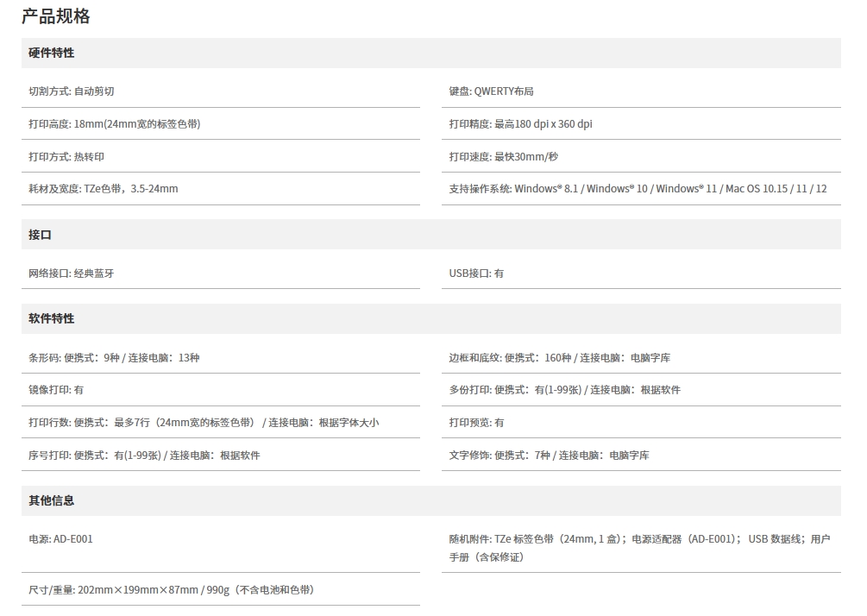The height and width of the screenshot is (616, 867).
Task: Select the 键盘 QWERTY布局 specification
Action: [491, 91]
